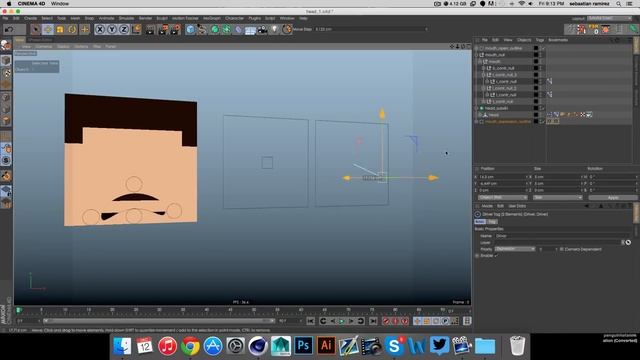Open the Render Settings icon
The width and height of the screenshot is (640, 360).
(x=176, y=29)
